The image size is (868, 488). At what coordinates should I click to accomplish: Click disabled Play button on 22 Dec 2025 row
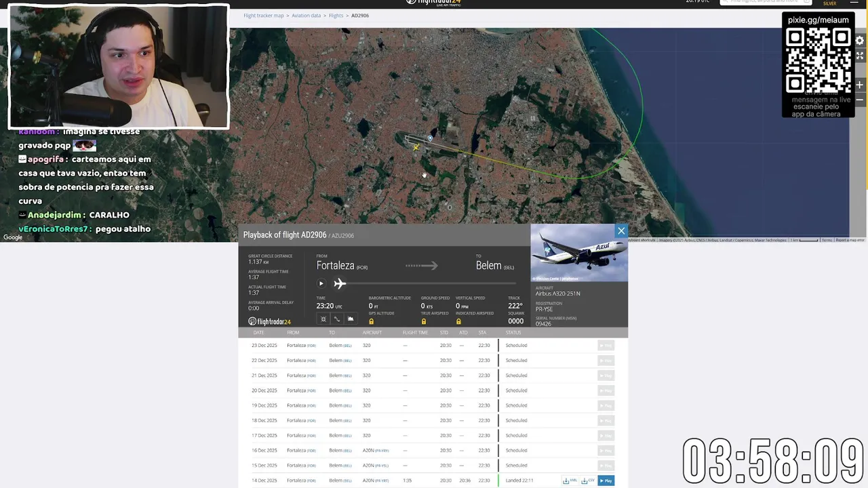point(606,361)
